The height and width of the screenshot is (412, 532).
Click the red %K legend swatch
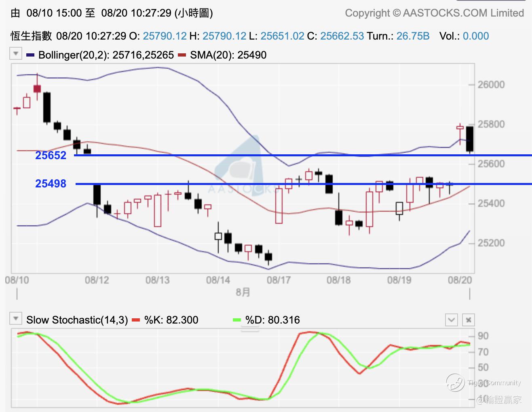pos(136,320)
